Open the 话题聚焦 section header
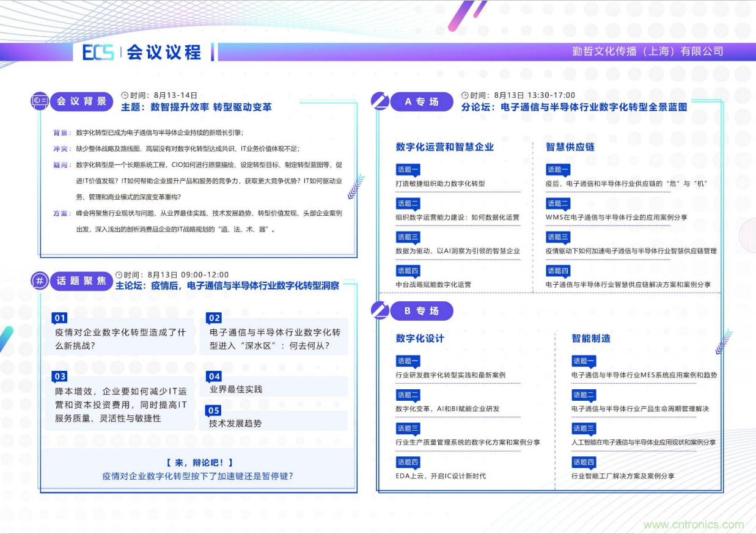756x534 pixels. (x=81, y=282)
